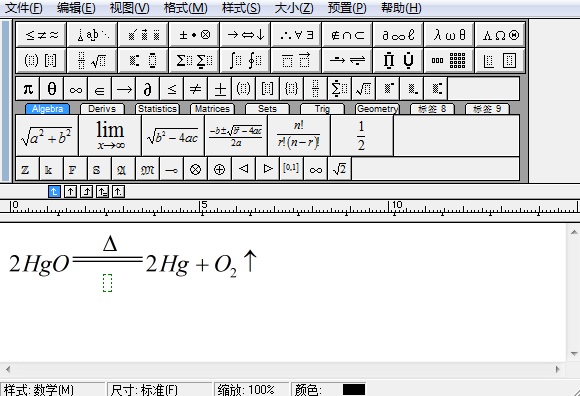Open the 大小(Z) menu
580x396 pixels.
pyautogui.click(x=294, y=8)
